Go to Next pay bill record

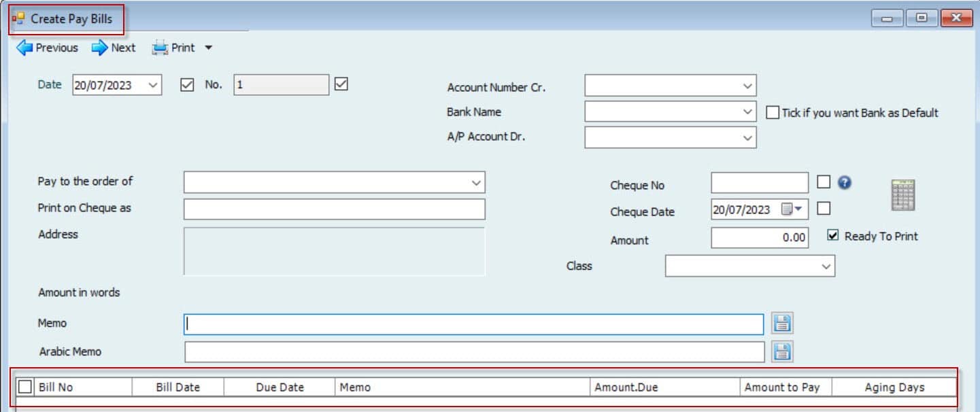click(114, 48)
